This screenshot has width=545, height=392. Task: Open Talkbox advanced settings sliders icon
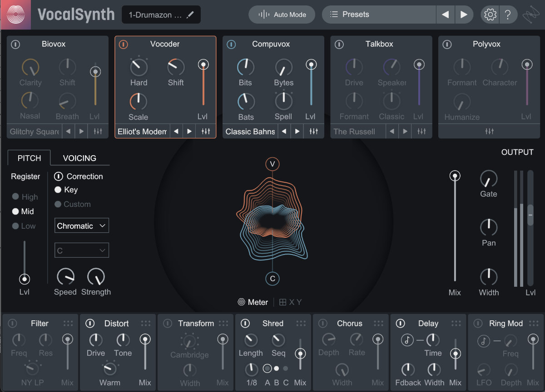tap(422, 132)
